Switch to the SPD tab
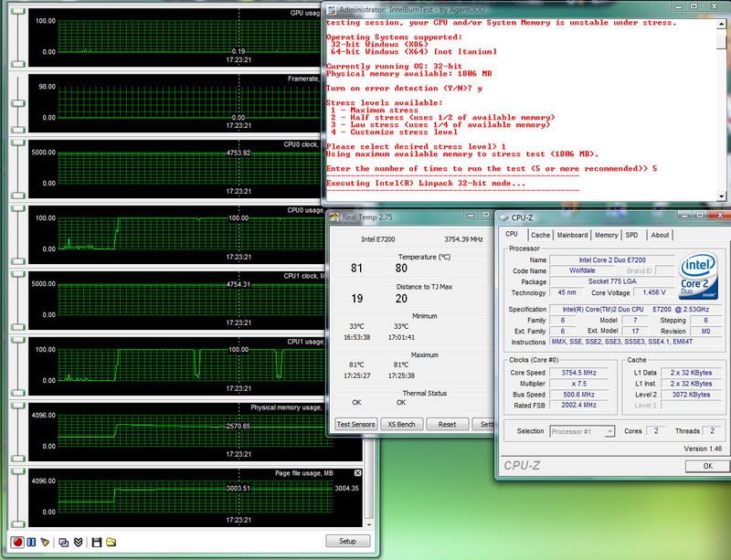731x560 pixels. pos(631,235)
